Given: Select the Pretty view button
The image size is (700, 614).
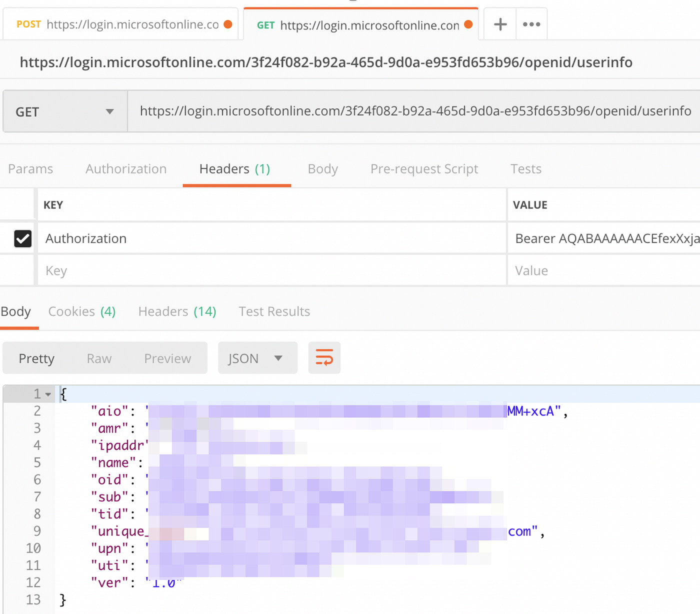Looking at the screenshot, I should tap(36, 358).
